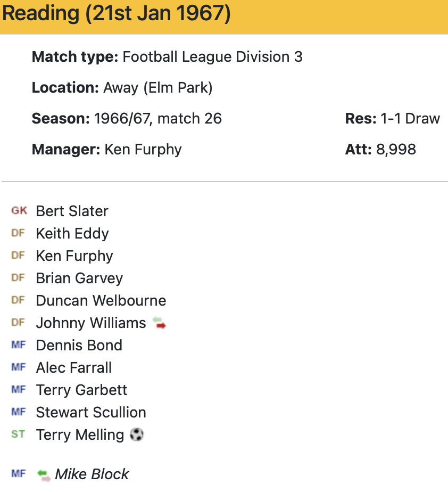Open Stewart Scullion's player page
This screenshot has width=448, height=492.
point(91,412)
